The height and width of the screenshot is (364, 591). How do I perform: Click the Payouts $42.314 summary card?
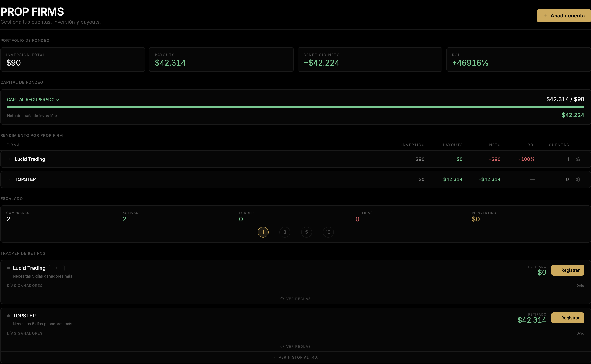point(221,60)
